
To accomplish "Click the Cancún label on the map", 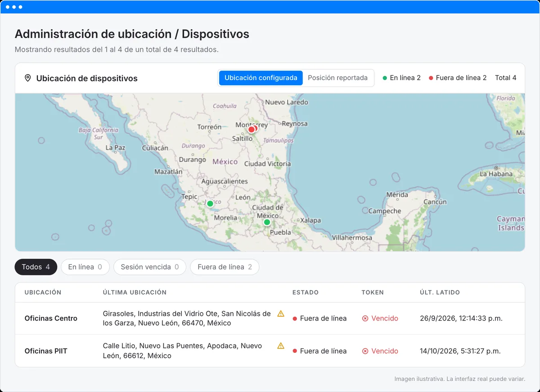I will (x=435, y=202).
